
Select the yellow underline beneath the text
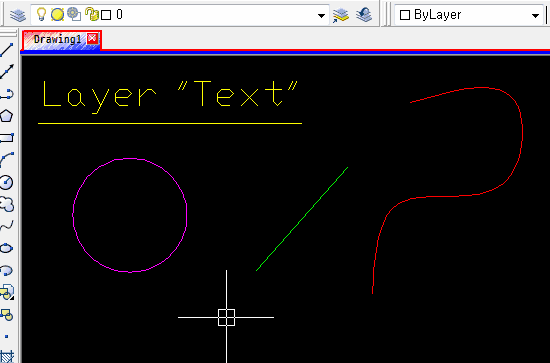pos(170,123)
